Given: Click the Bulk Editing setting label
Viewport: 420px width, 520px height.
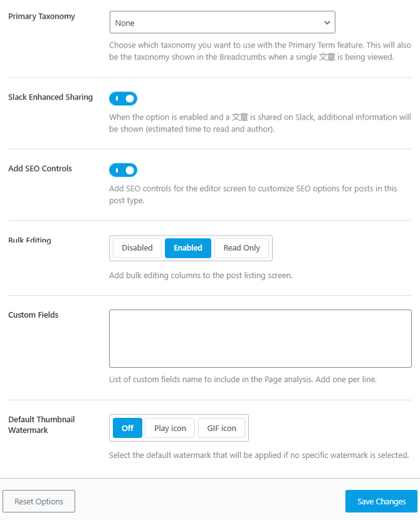Looking at the screenshot, I should pos(29,241).
